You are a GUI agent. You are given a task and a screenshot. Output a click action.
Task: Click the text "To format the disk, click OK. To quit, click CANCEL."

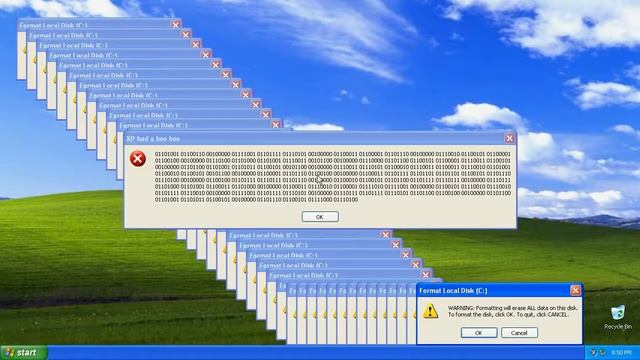[x=508, y=315]
